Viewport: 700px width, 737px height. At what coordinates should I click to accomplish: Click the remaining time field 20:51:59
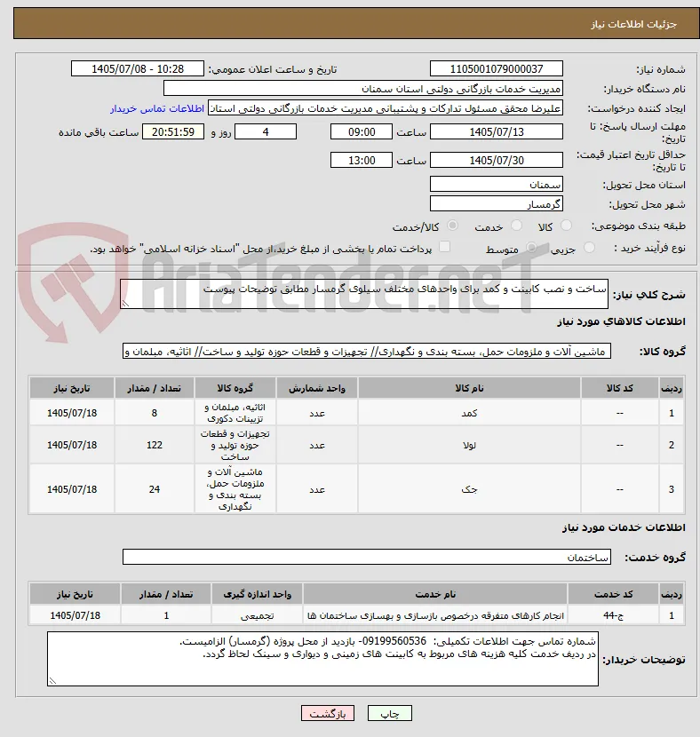tap(173, 131)
